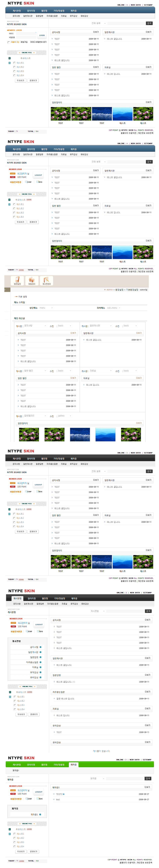Click arrow icon beside 공지사항 in 게시판형 sidebar
This screenshot has height=868, width=159.
(41, 647)
